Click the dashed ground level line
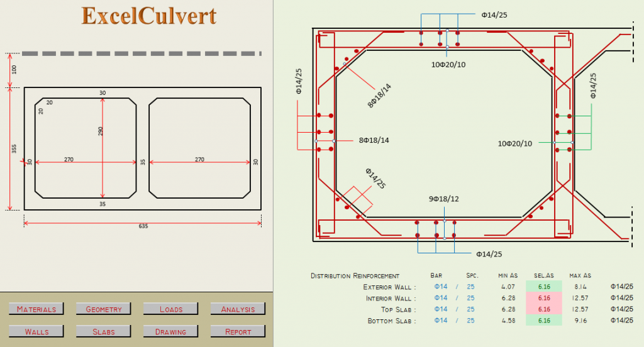The height and width of the screenshot is (347, 644). point(142,53)
